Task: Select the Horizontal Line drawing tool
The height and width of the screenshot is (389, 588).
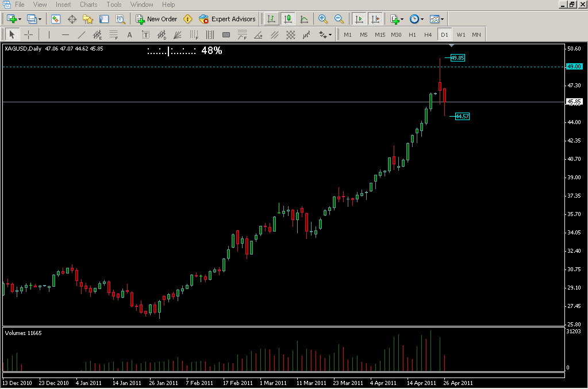Action: click(66, 35)
